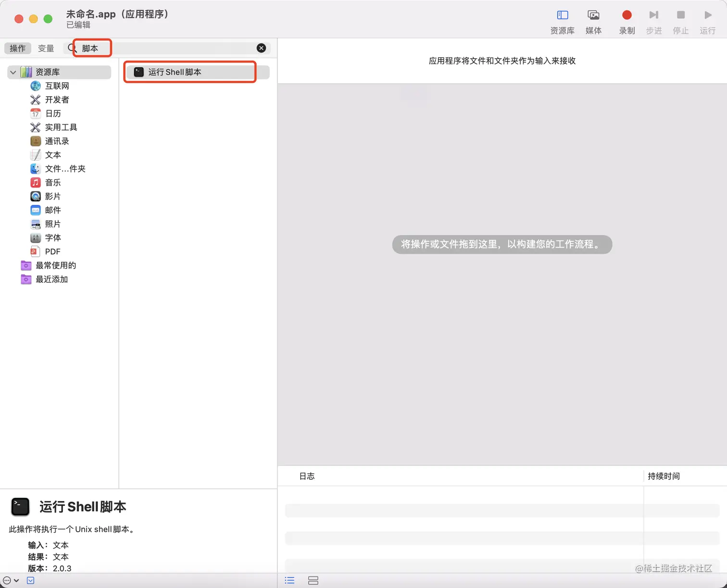Run the workflow with 运行 button
The image size is (727, 588).
pyautogui.click(x=707, y=22)
